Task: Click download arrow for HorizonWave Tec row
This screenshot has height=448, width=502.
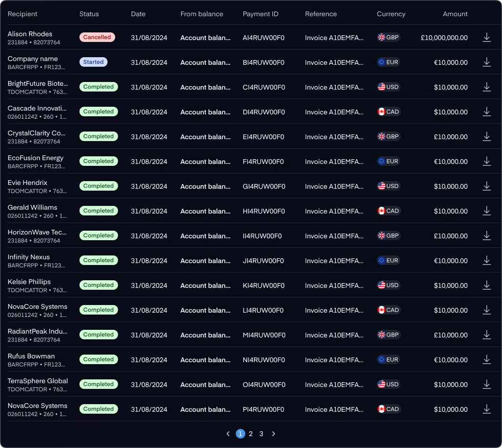Action: point(486,235)
